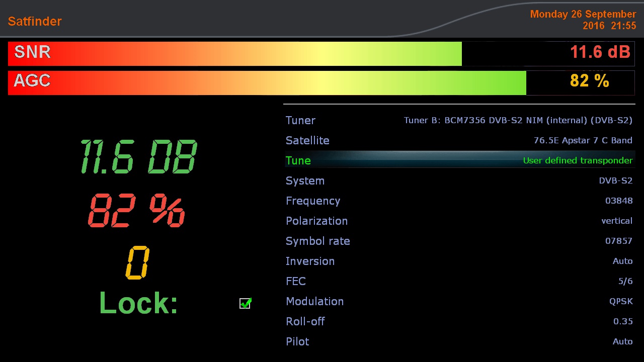Select the highlighted Tune menu row
The width and height of the screenshot is (644, 362).
(458, 160)
